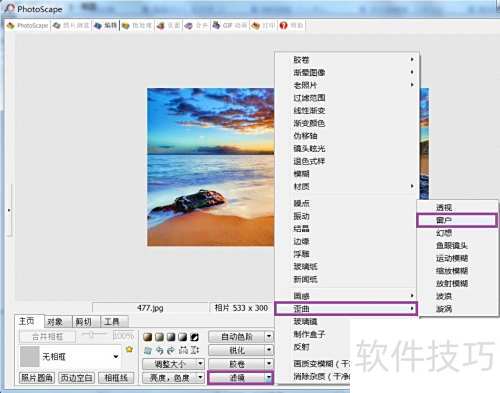500x393 pixels.
Task: Open the 批处理 batch editor tab
Action: click(x=137, y=25)
